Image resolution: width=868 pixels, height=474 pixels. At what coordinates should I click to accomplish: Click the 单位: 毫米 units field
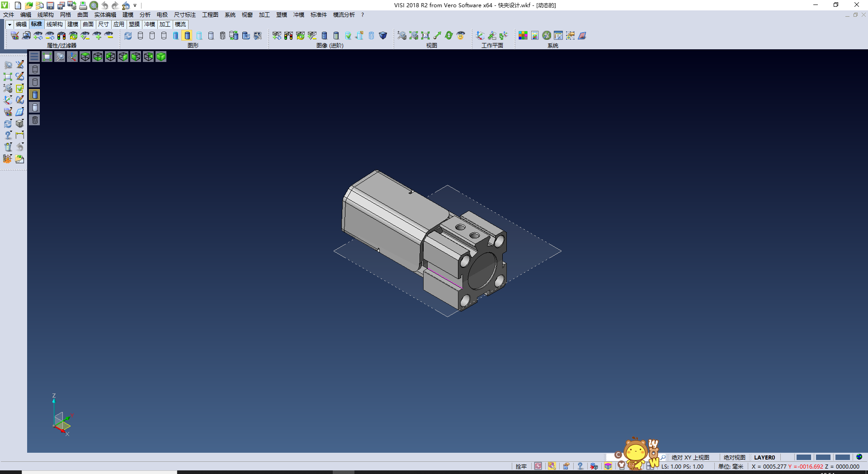(x=731, y=466)
